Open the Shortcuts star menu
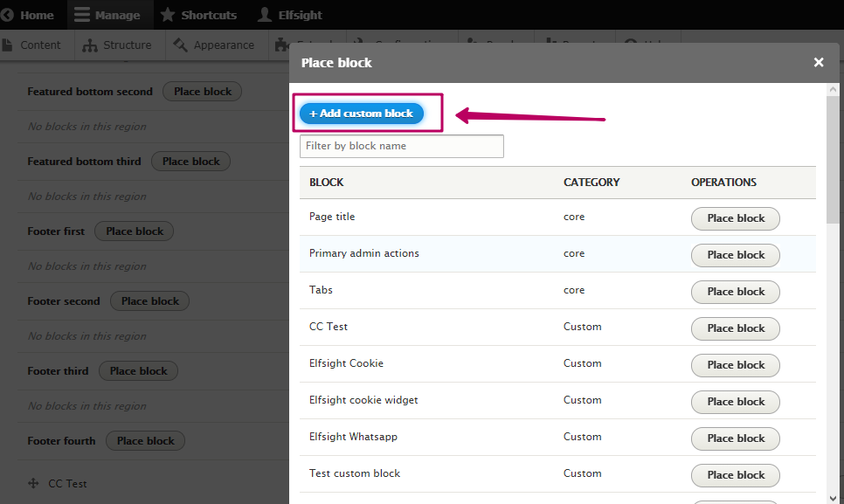Viewport: 844px width, 504px height. (198, 15)
